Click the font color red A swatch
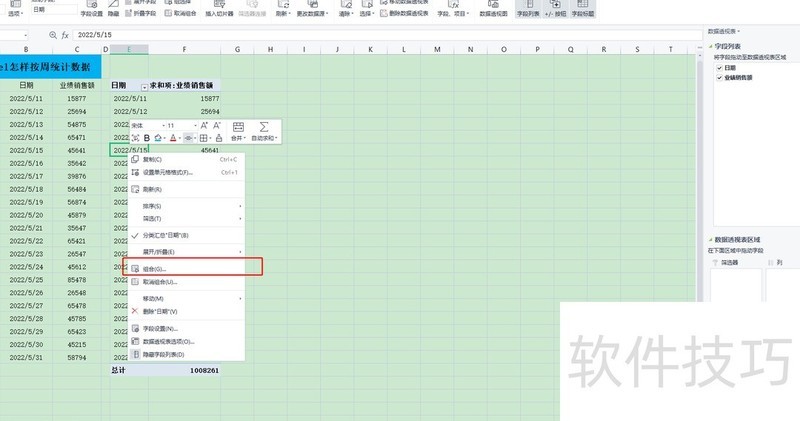 coord(172,138)
